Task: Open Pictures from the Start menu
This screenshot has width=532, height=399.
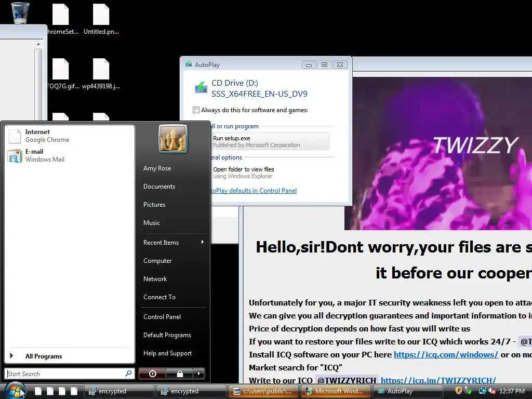Action: pos(154,205)
